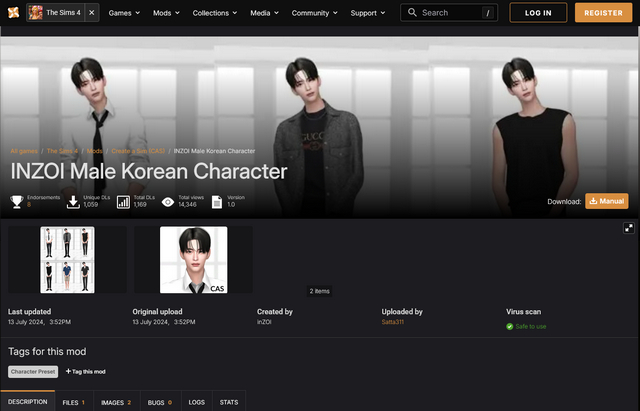
Task: Click the Unique DLs 1,059 value
Action: tap(91, 204)
